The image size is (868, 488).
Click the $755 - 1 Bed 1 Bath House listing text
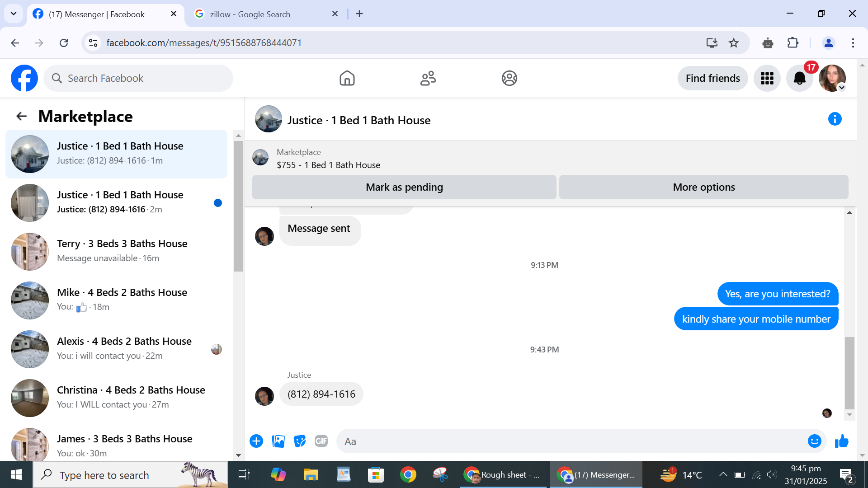pyautogui.click(x=328, y=165)
